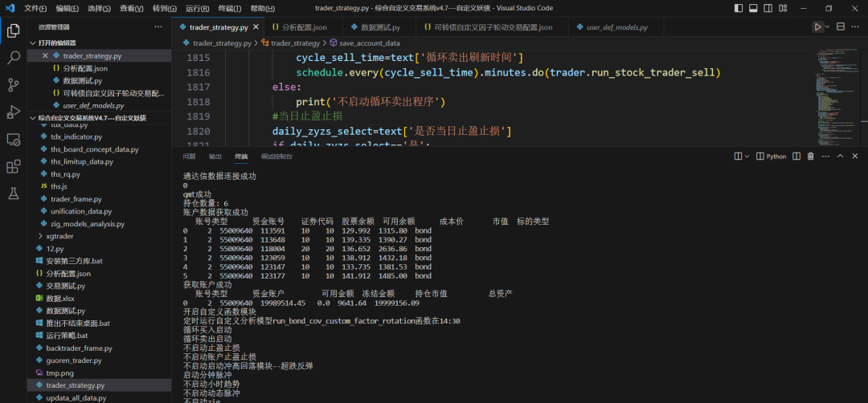Viewport: 868px width, 403px height.
Task: Open the Extensions view
Action: 14,166
